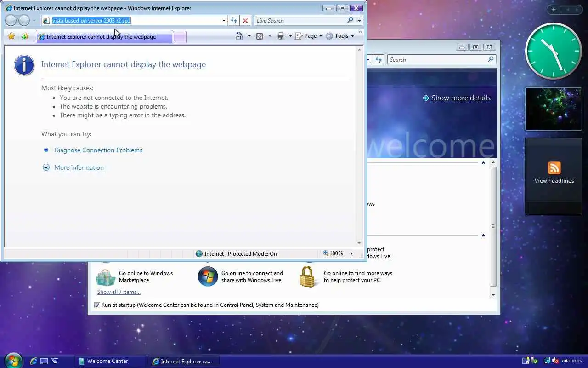
Task: Collapse the lower Welcome Center section arrow
Action: pyautogui.click(x=483, y=236)
